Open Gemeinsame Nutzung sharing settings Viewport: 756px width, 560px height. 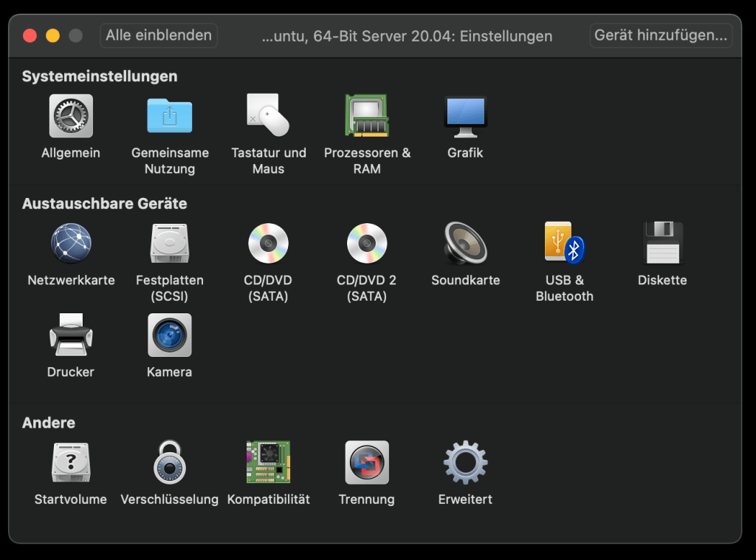170,116
